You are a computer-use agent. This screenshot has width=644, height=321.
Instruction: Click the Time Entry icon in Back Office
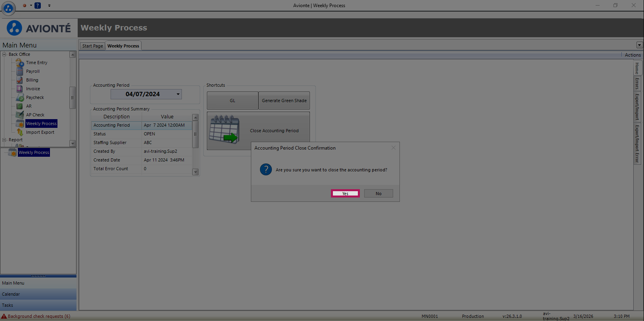20,63
